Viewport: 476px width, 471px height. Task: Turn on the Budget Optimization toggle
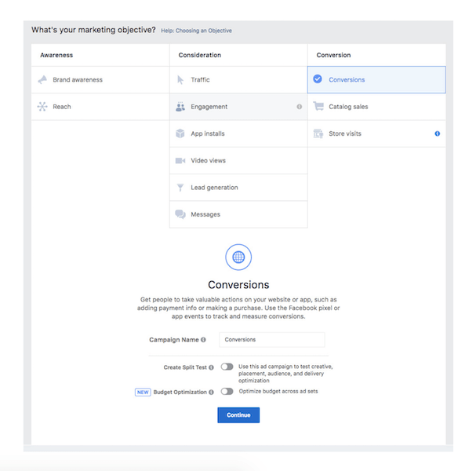(227, 391)
